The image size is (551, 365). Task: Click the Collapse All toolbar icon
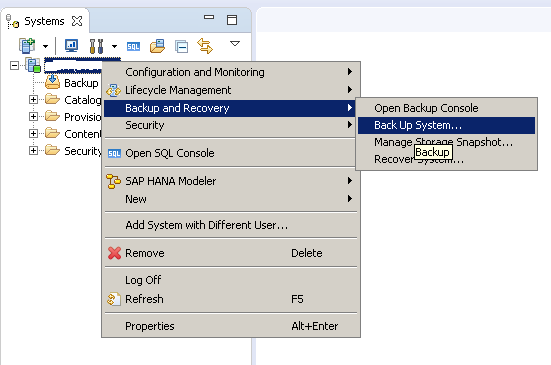[x=181, y=46]
